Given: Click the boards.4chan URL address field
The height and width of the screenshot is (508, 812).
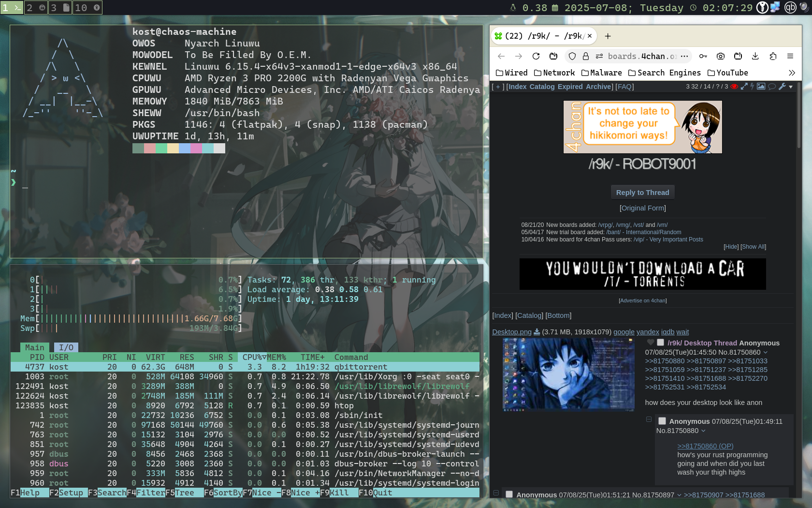Looking at the screenshot, I should coord(642,56).
